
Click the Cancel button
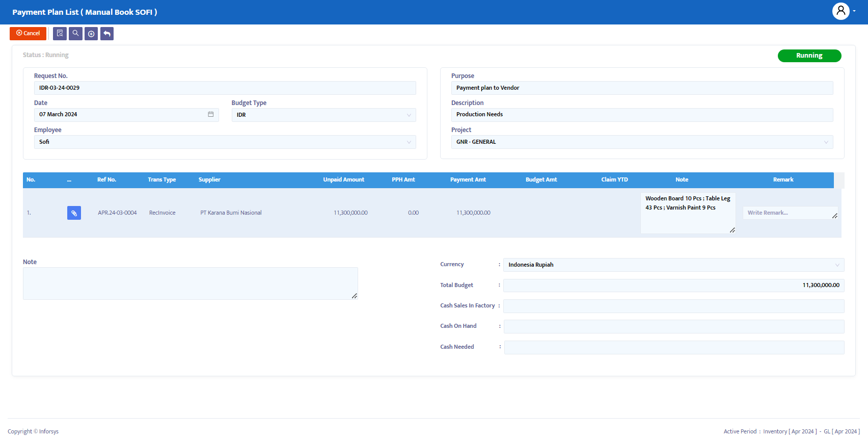point(28,34)
